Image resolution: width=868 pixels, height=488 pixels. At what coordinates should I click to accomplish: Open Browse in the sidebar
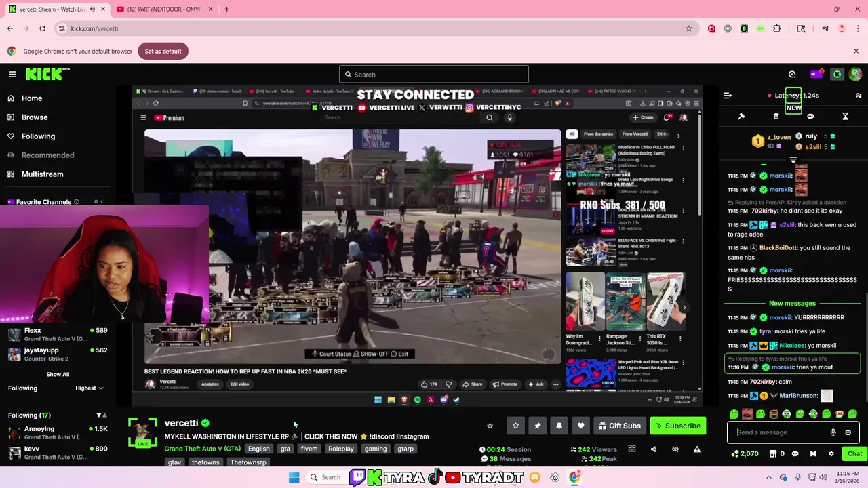[34, 117]
